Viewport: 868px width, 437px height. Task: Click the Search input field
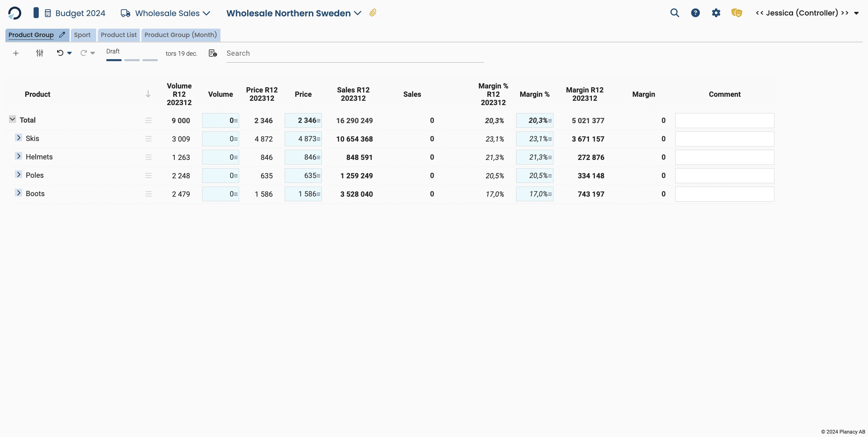click(354, 54)
